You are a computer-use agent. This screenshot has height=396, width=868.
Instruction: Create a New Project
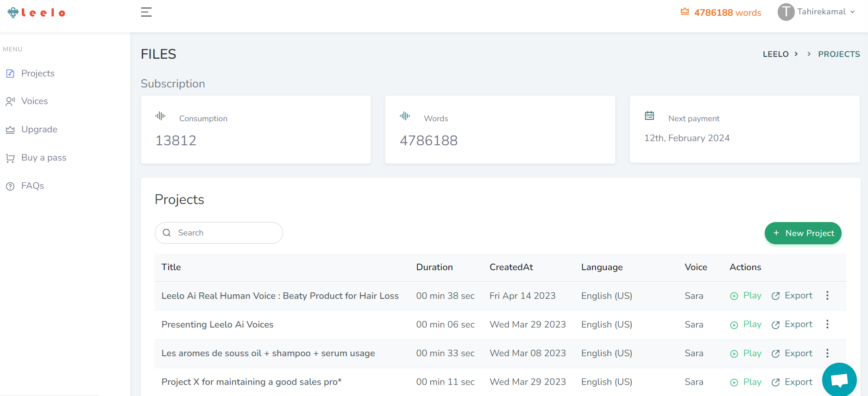coord(803,233)
